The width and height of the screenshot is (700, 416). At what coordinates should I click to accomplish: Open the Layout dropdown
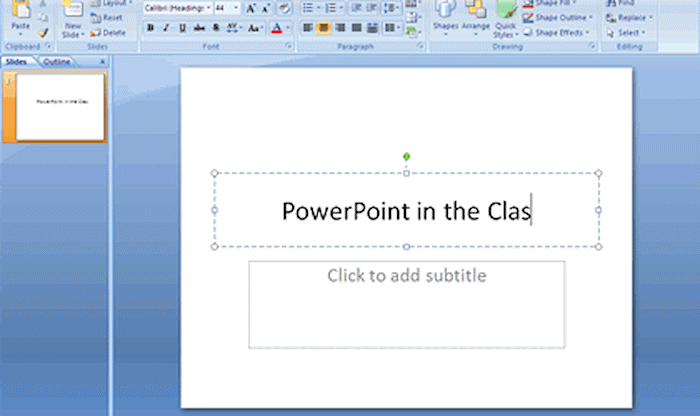click(x=112, y=3)
